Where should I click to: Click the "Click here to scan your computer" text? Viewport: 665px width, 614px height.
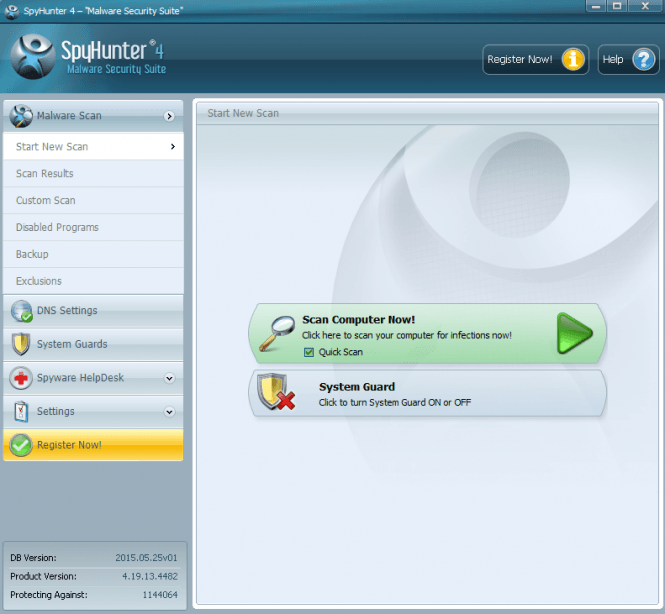407,335
